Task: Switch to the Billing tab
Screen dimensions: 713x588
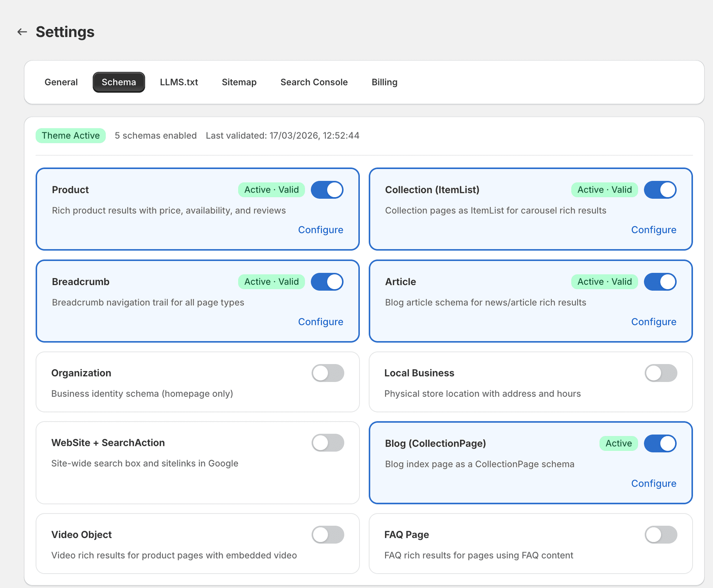Action: [384, 82]
